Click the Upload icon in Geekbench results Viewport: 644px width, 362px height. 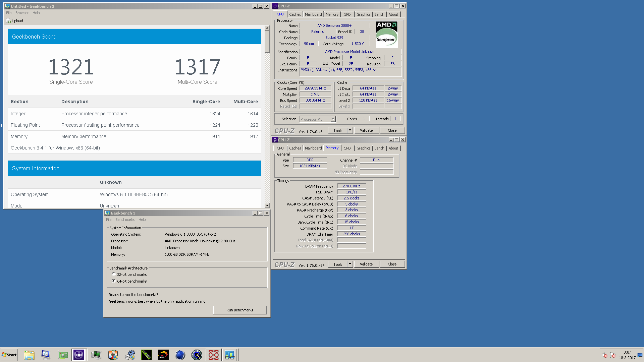tap(8, 21)
